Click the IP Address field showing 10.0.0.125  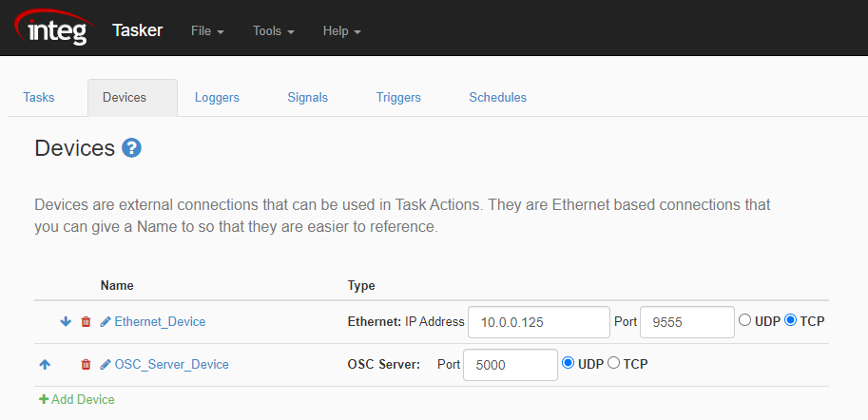pyautogui.click(x=539, y=322)
